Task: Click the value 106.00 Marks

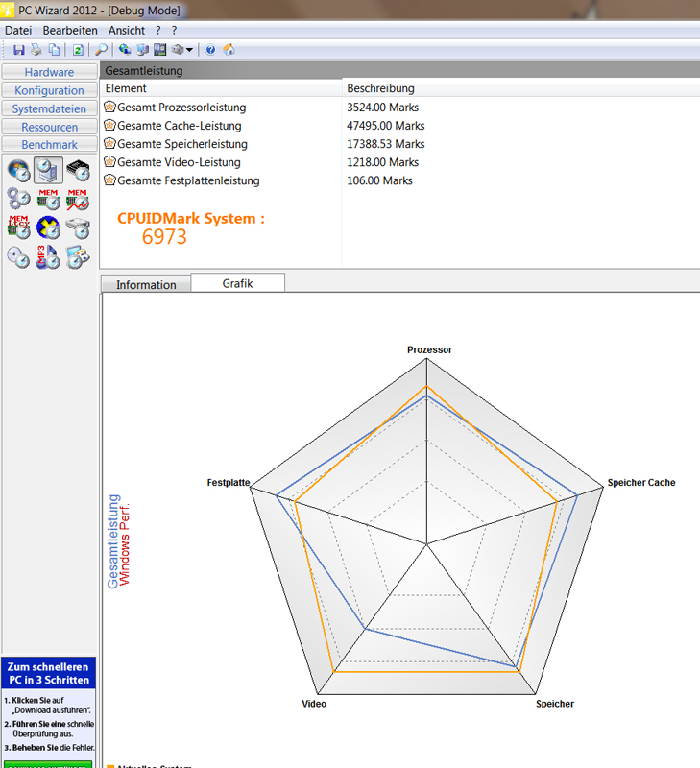Action: point(379,180)
